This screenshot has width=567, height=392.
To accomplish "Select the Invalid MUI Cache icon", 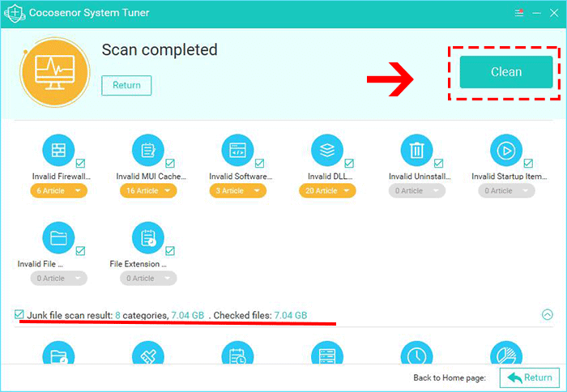I will (148, 150).
